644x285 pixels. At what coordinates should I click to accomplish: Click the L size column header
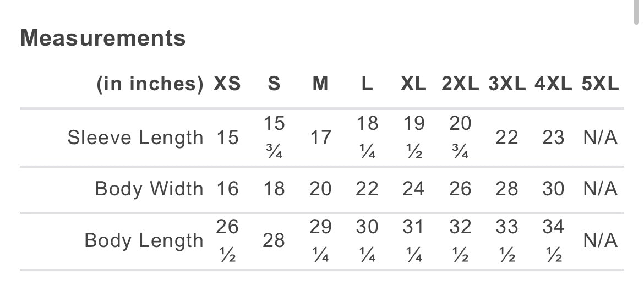pyautogui.click(x=367, y=84)
